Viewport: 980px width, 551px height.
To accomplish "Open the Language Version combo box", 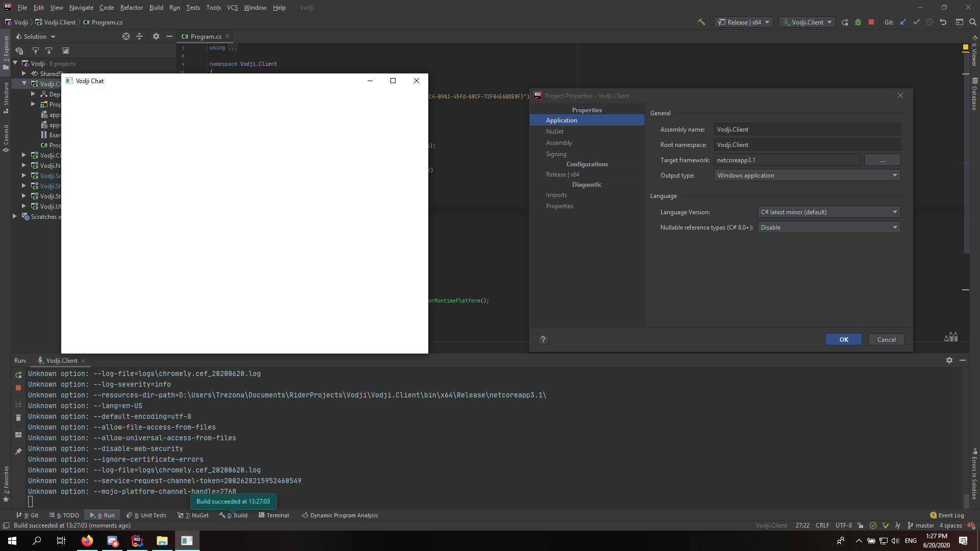I will pos(895,212).
